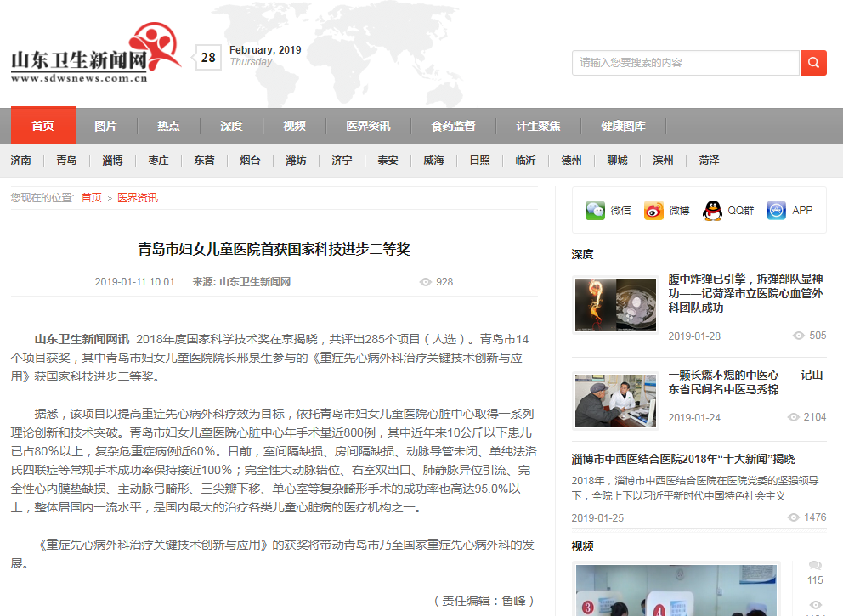Switch to the 食药监督 menu item
The height and width of the screenshot is (616, 843).
click(453, 126)
